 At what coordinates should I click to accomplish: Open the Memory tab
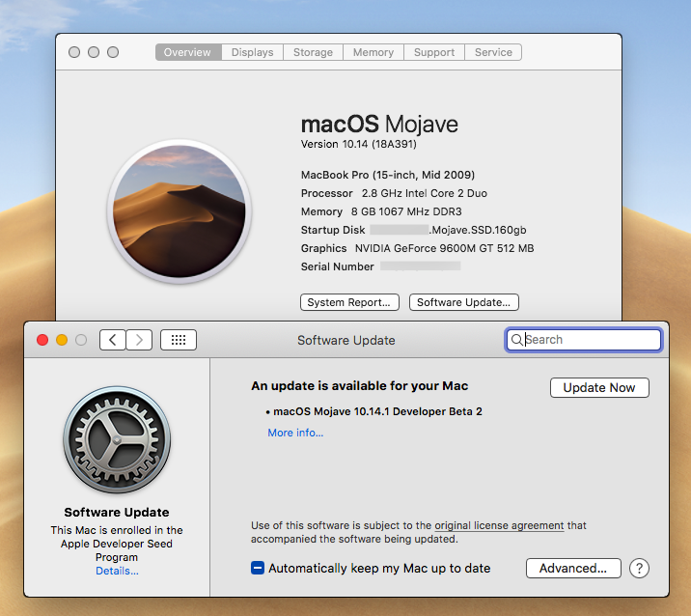[x=373, y=52]
